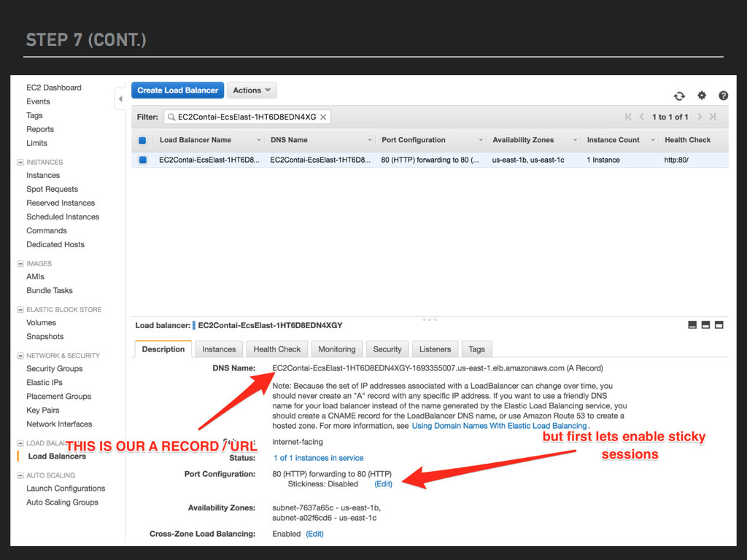Viewport: 747px width, 560px height.
Task: Collapse the IMAGES section in the sidebar
Action: coord(20,263)
